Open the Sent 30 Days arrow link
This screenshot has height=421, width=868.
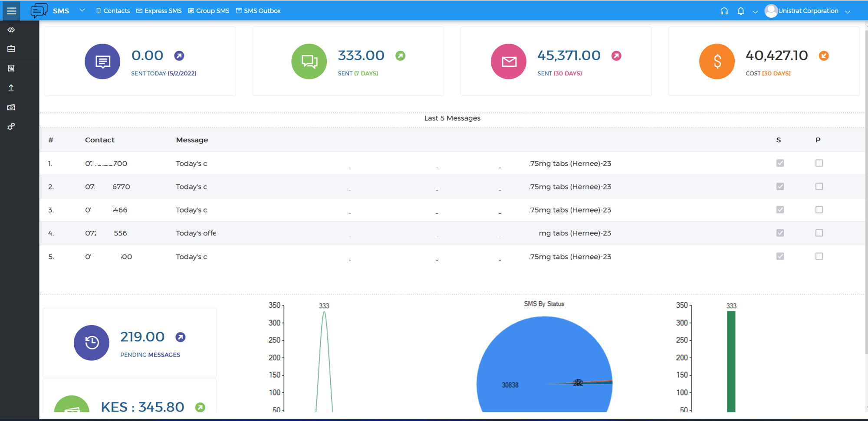(616, 55)
